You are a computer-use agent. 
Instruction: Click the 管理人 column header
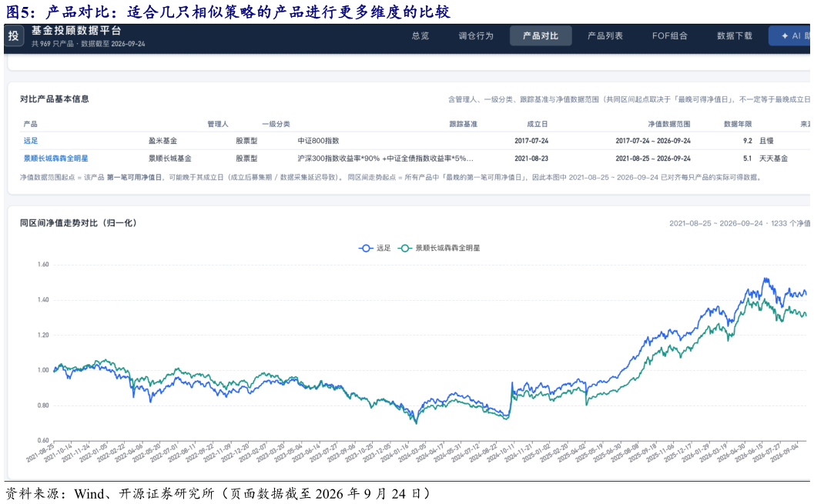pyautogui.click(x=217, y=124)
